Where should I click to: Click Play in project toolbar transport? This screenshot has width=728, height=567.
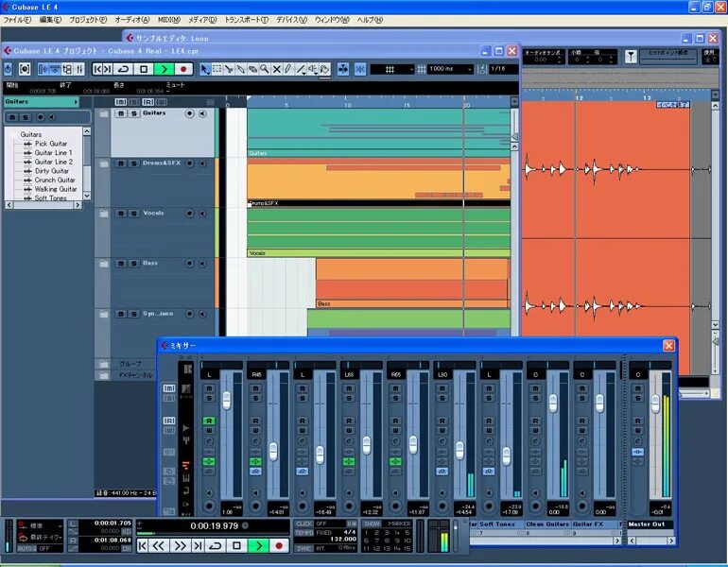(x=164, y=69)
